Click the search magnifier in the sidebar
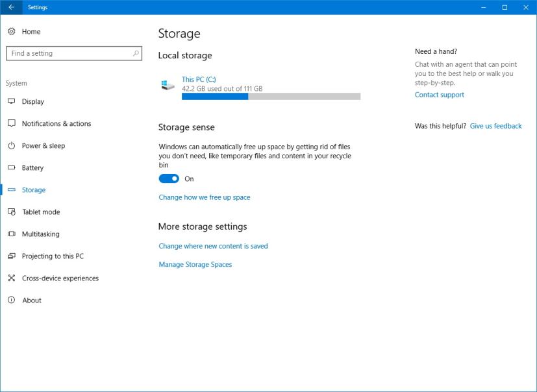The image size is (537, 392). 135,53
